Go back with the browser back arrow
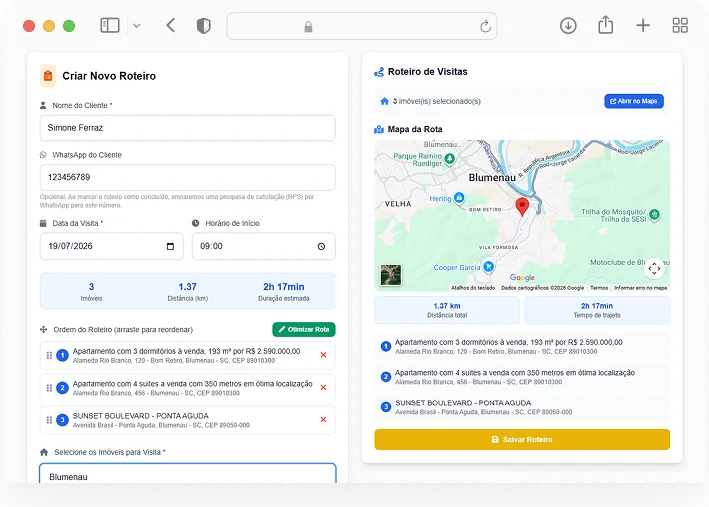This screenshot has width=709, height=507. pyautogui.click(x=170, y=25)
